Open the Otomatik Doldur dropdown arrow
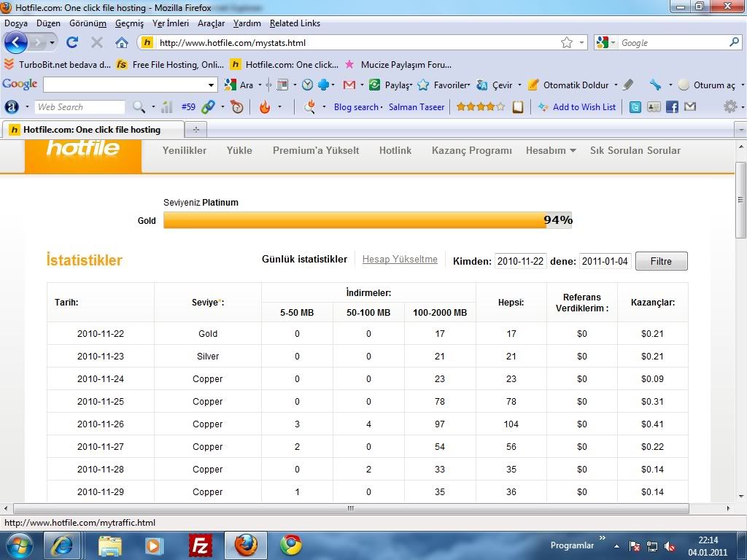 pyautogui.click(x=616, y=85)
